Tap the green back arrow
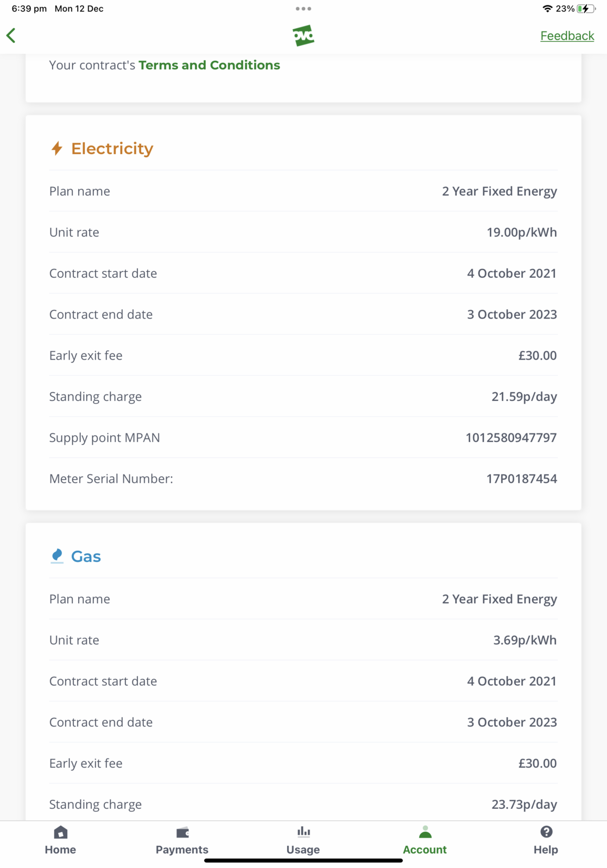The image size is (607, 868). (11, 36)
